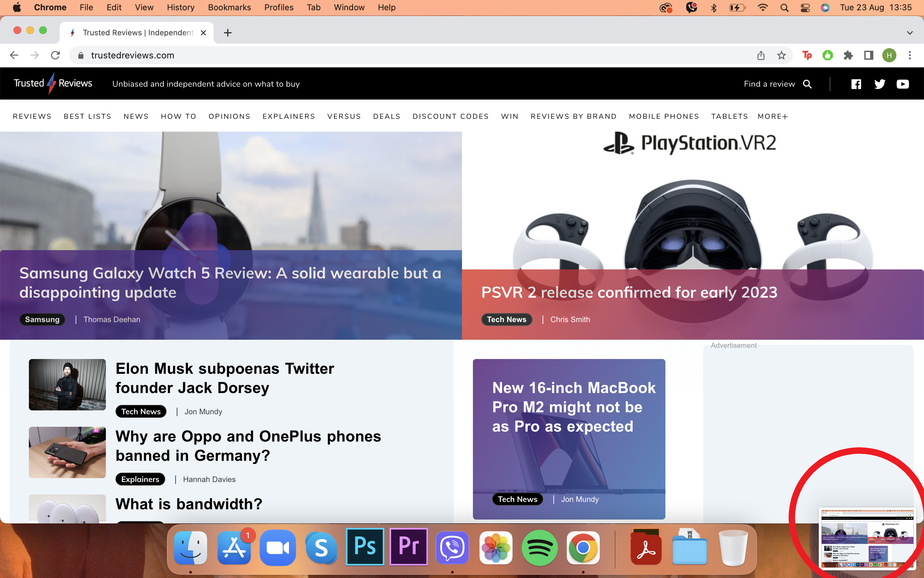The height and width of the screenshot is (578, 924).
Task: Open the DEALS nav link
Action: point(387,117)
